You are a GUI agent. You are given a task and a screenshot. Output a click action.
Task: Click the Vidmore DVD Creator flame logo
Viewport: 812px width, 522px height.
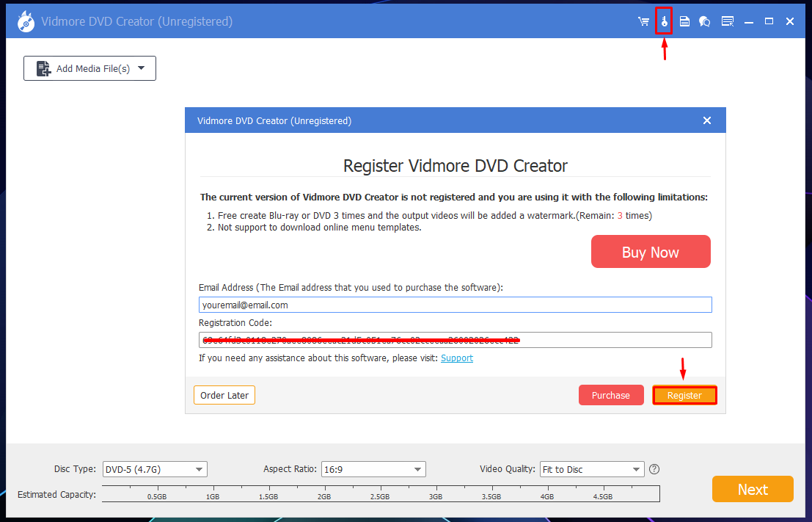26,21
